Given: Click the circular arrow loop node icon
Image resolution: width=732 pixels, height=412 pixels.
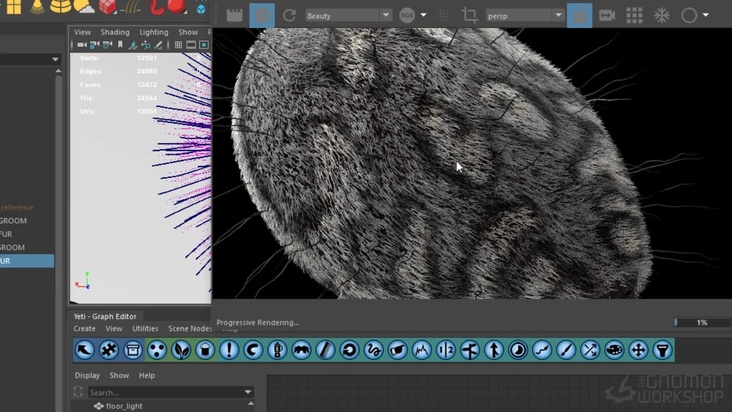Looking at the screenshot, I should point(349,350).
